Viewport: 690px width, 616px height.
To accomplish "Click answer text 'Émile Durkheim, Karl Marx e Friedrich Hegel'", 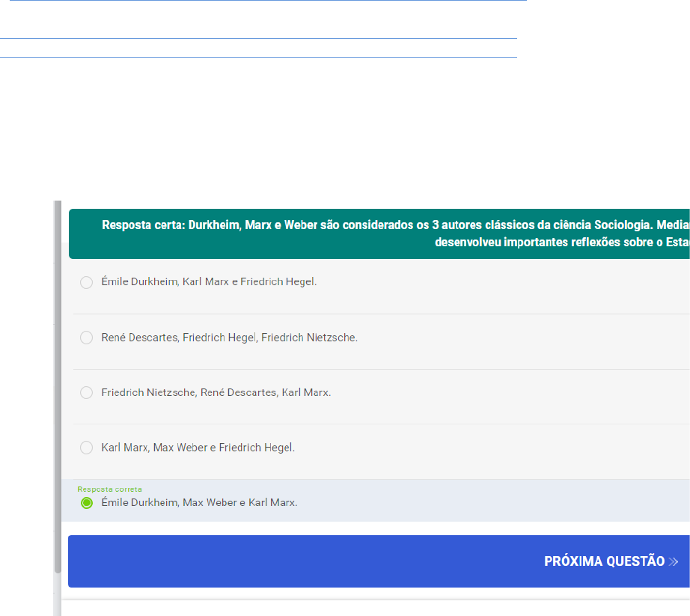I will click(x=209, y=282).
